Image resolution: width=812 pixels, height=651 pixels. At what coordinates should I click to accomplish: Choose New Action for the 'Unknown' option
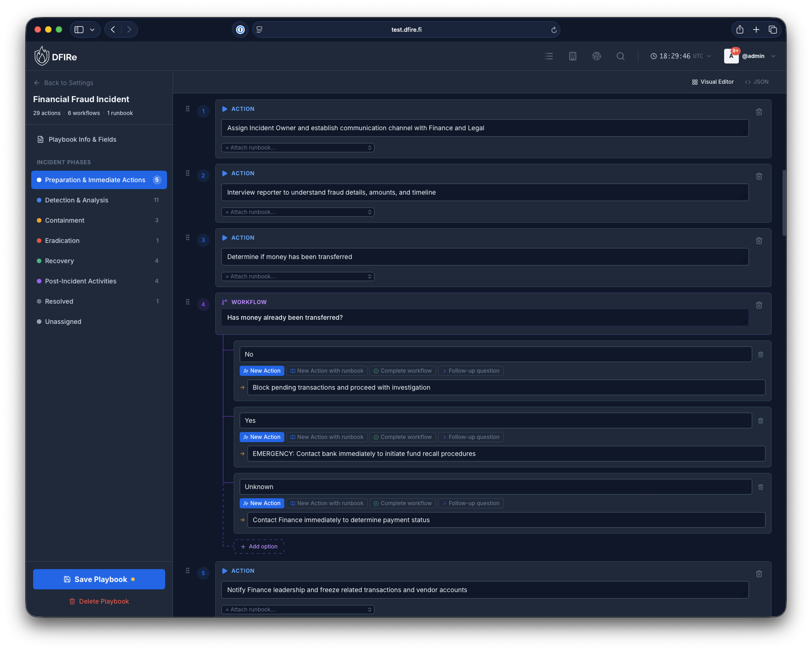coord(262,503)
